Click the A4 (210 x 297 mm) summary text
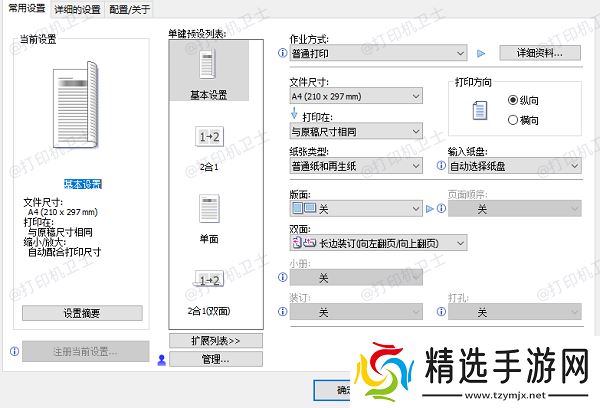Screen dimensions: 600x408 pos(63,212)
